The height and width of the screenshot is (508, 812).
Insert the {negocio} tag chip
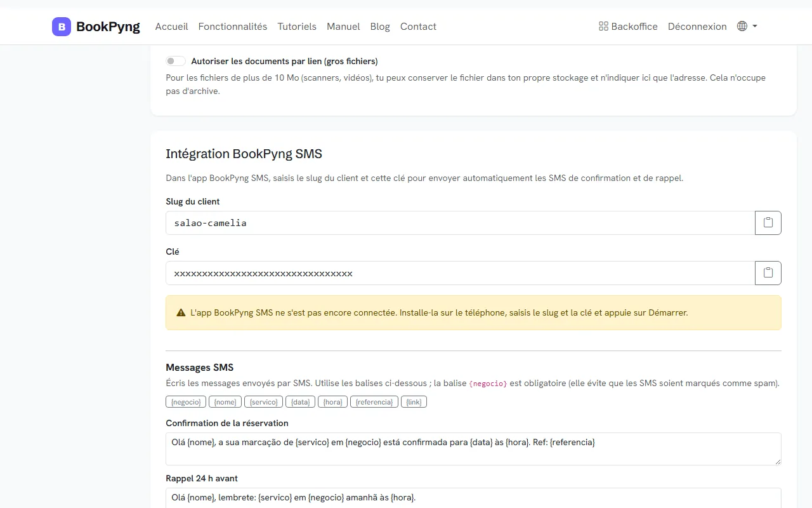click(x=187, y=402)
